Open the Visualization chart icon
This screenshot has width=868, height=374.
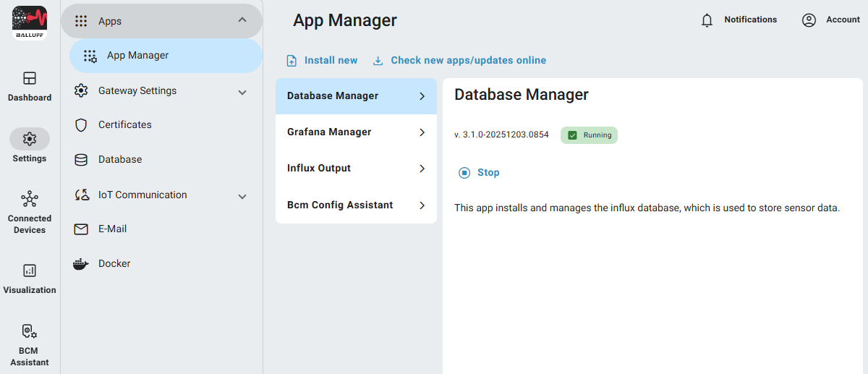click(30, 271)
